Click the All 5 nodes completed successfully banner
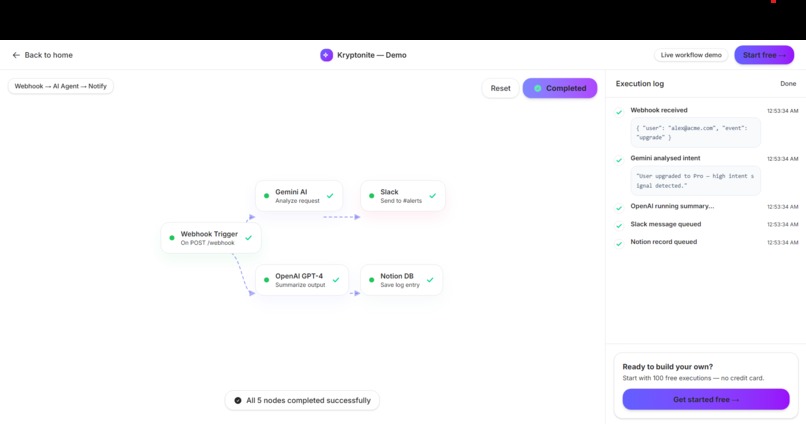 point(302,400)
